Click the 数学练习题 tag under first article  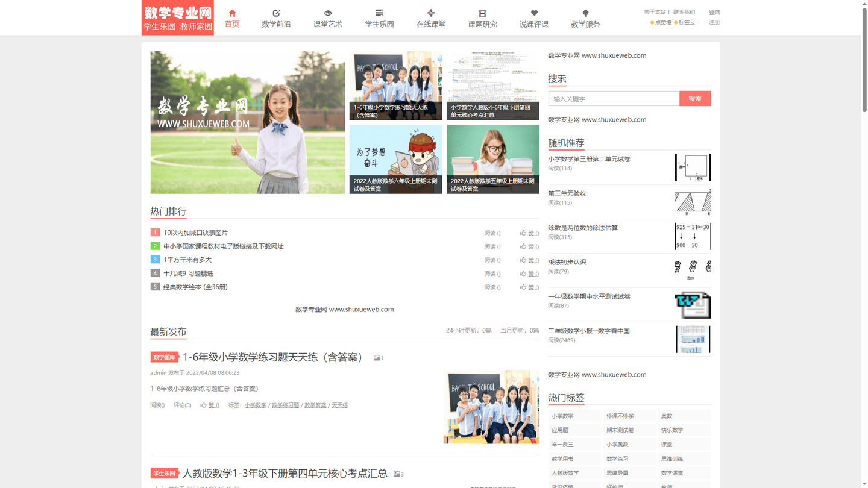pyautogui.click(x=286, y=405)
